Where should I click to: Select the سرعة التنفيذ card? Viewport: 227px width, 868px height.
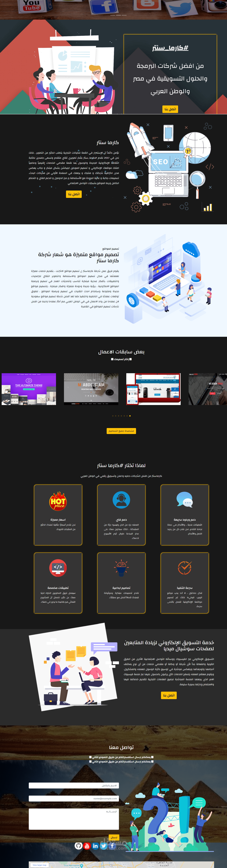(x=184, y=583)
